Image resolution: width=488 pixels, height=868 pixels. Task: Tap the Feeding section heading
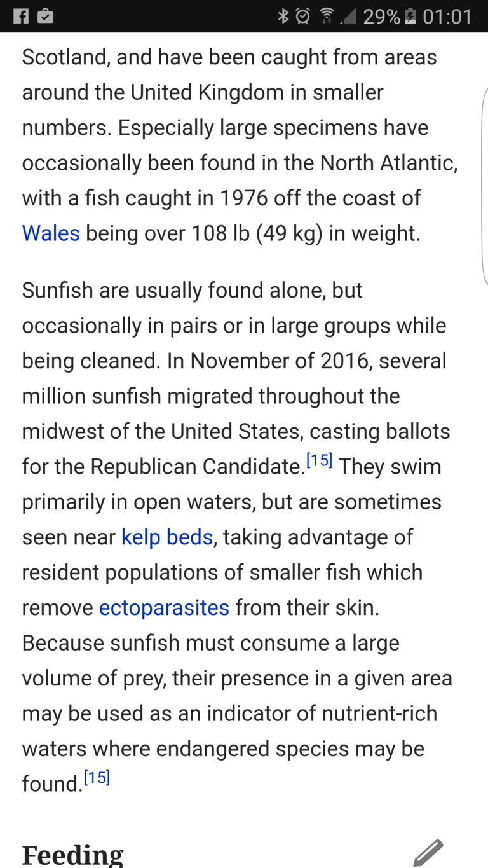pos(72,855)
